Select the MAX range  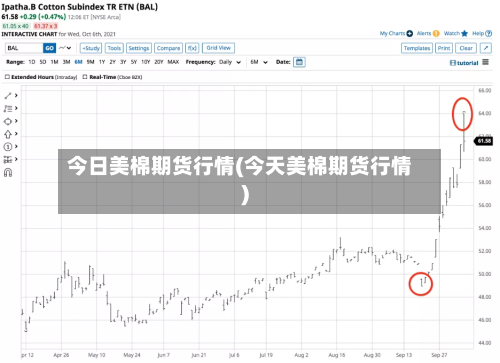pyautogui.click(x=173, y=62)
